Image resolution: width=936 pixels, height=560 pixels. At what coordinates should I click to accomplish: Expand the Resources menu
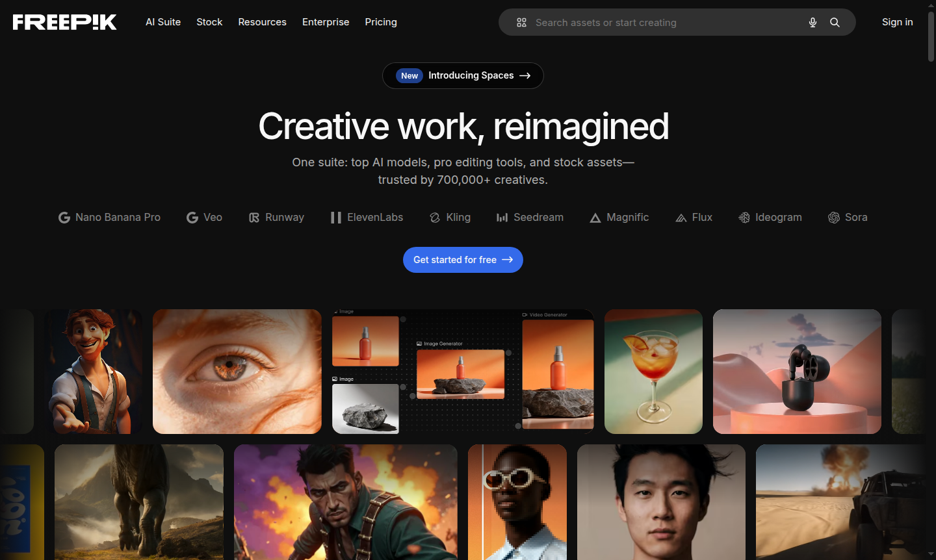[262, 22]
